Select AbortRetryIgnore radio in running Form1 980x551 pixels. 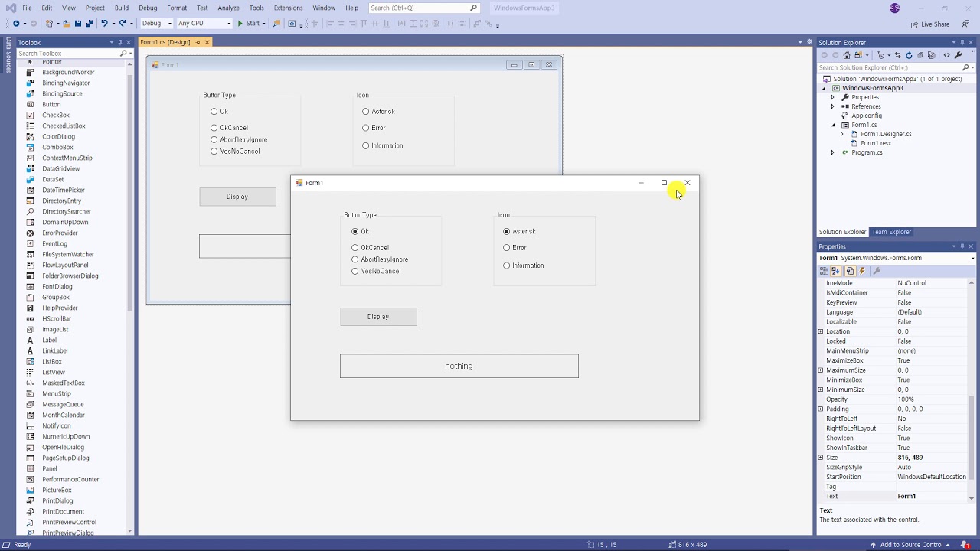pyautogui.click(x=354, y=259)
